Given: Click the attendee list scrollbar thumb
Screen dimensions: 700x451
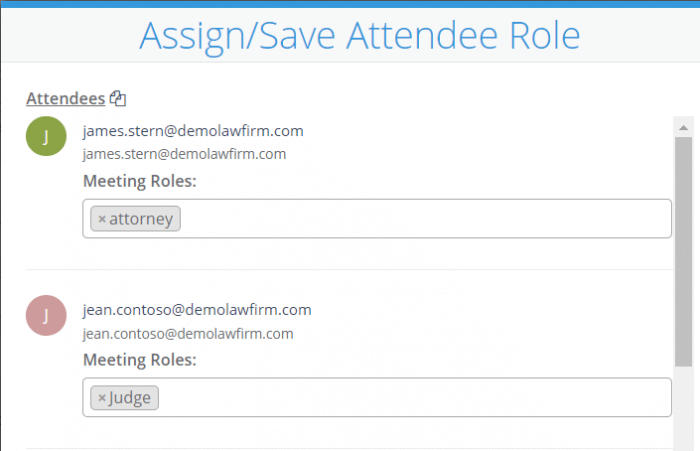Looking at the screenshot, I should pos(683,251).
